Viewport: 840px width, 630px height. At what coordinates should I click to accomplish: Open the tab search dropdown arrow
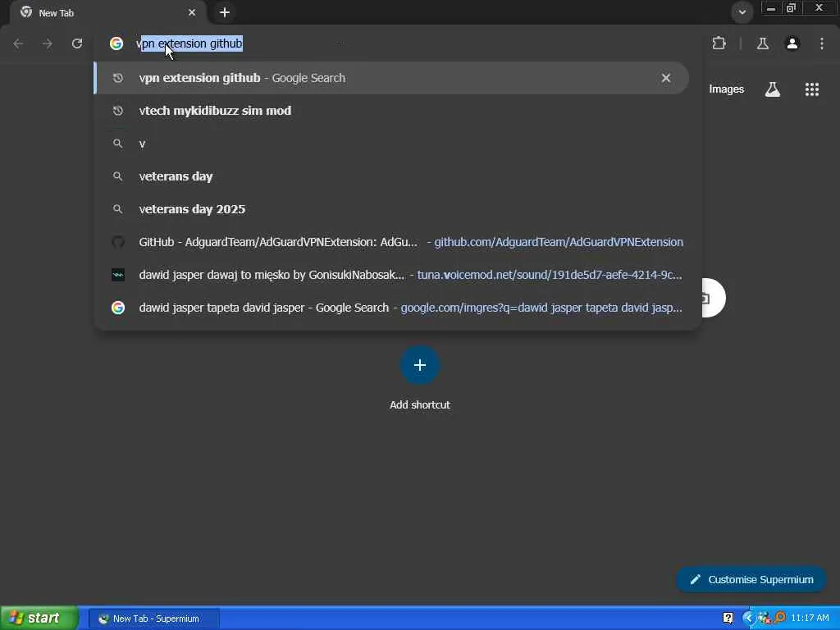click(742, 12)
